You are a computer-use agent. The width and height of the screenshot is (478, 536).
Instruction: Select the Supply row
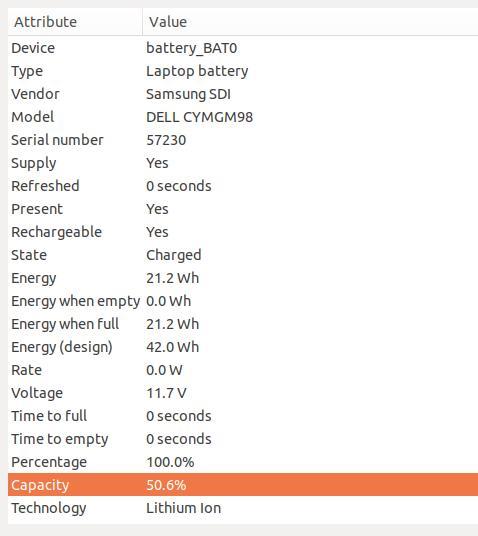pyautogui.click(x=243, y=163)
